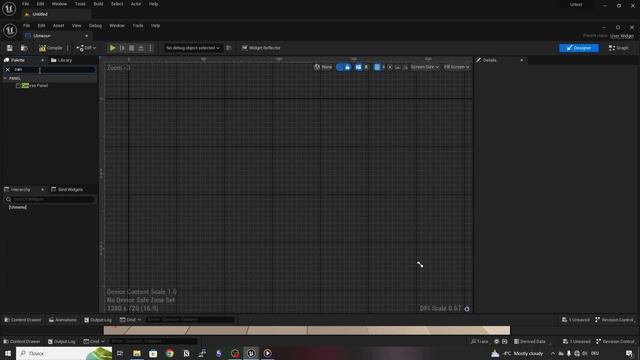Click the Eject button in play controls
This screenshot has height=360, width=640.
coord(141,48)
